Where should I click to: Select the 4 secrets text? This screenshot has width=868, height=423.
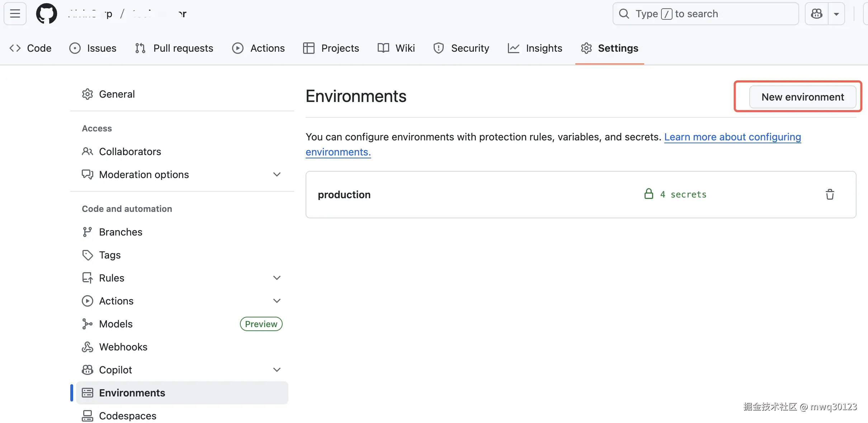coord(683,194)
